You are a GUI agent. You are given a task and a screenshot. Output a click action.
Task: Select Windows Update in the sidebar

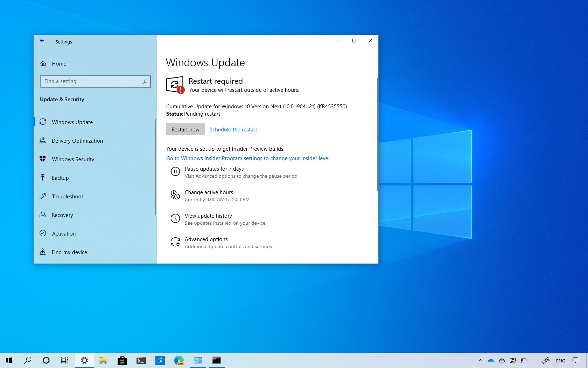point(72,122)
